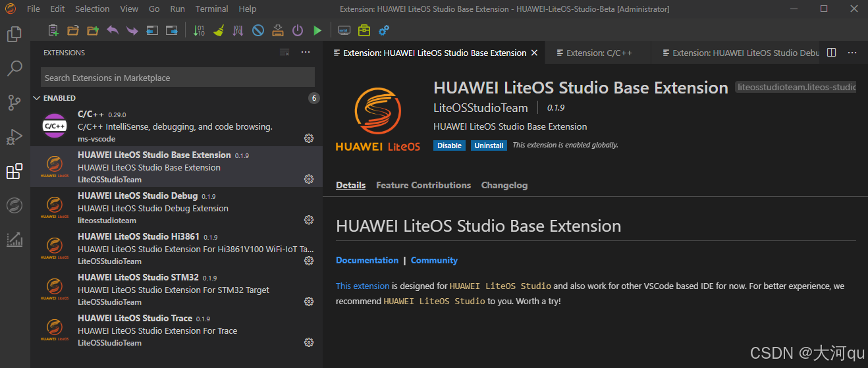Open the Run and Debug view

click(x=14, y=137)
